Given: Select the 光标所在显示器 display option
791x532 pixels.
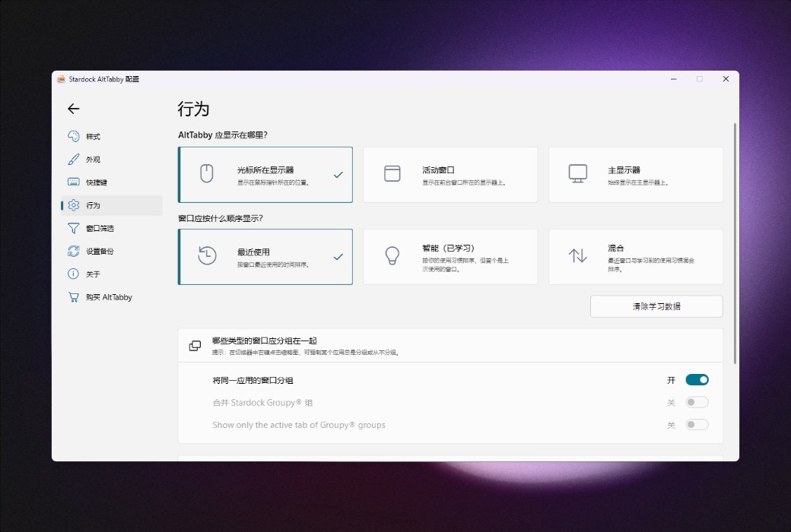Looking at the screenshot, I should [x=265, y=175].
